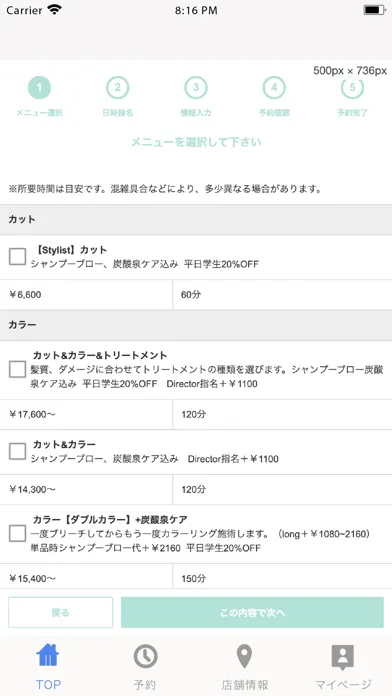The height and width of the screenshot is (696, 392).
Task: Tap the カラー category header
Action: (196, 325)
